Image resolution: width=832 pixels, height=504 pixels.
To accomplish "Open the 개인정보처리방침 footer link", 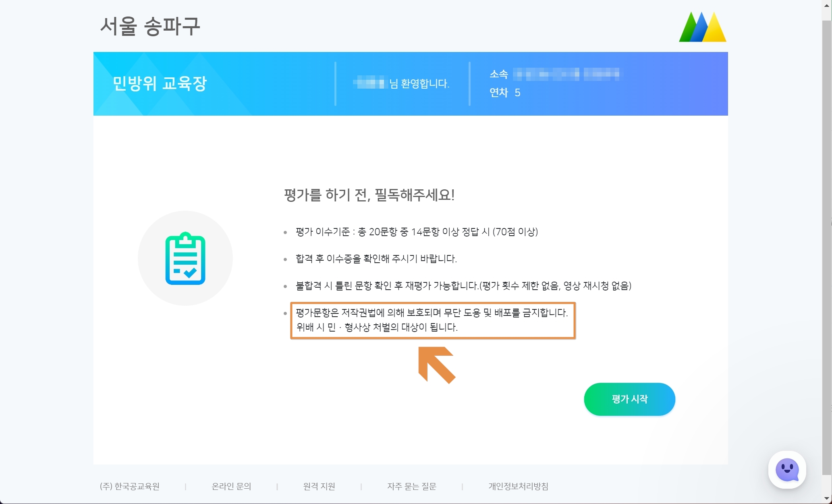I will pyautogui.click(x=518, y=486).
